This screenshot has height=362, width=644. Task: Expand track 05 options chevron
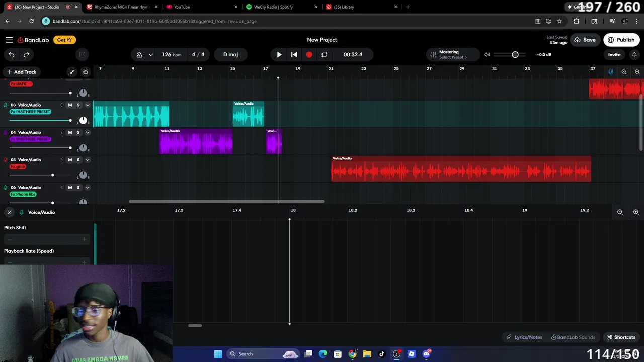(87, 160)
